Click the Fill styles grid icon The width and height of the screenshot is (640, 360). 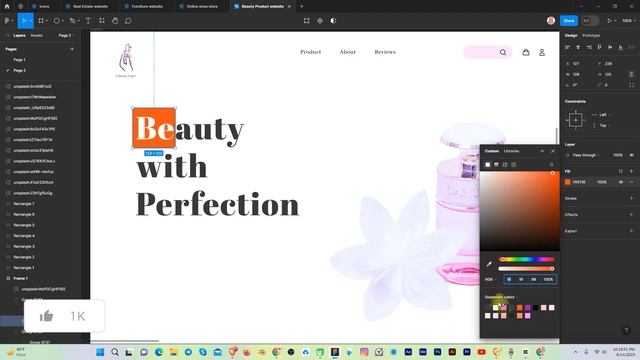click(x=620, y=171)
